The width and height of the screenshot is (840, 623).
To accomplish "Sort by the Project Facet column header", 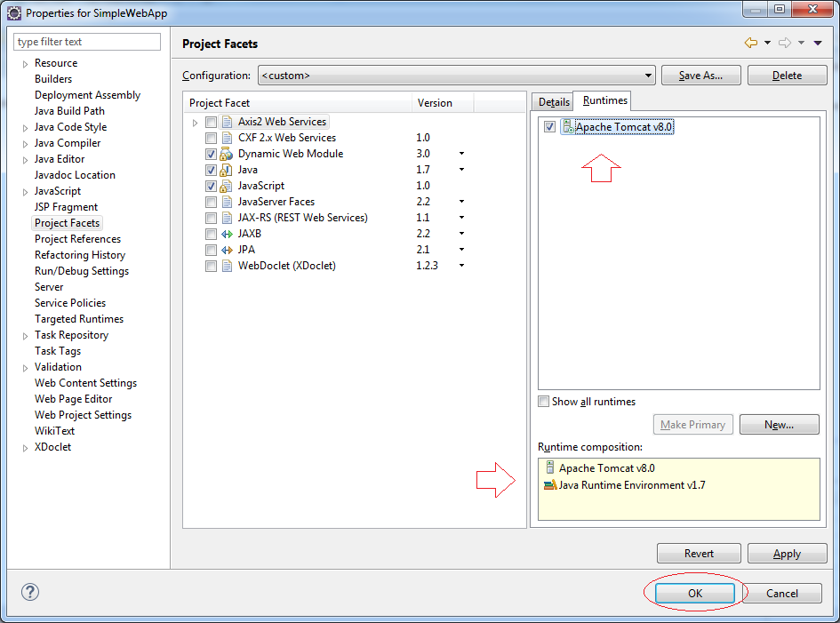I will 297,103.
